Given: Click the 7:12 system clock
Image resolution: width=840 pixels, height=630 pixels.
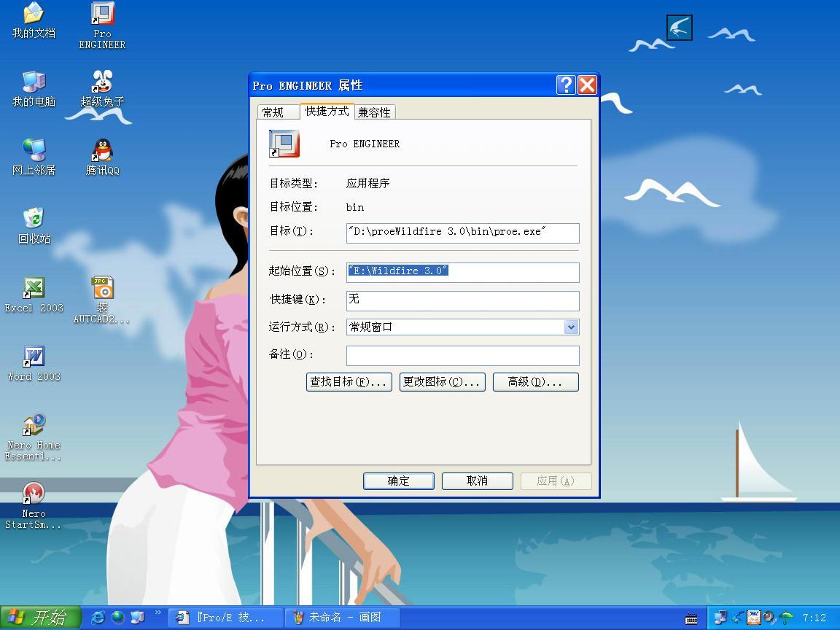Looking at the screenshot, I should (814, 618).
